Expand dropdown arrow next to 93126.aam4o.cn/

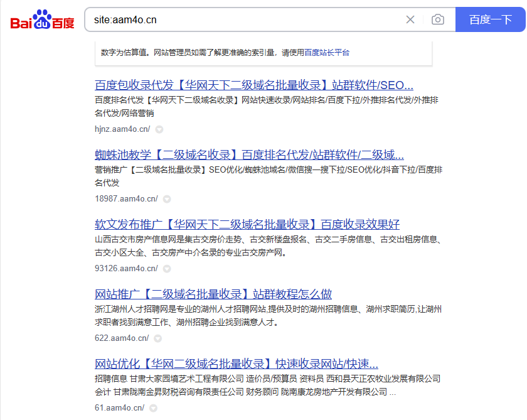click(x=167, y=269)
